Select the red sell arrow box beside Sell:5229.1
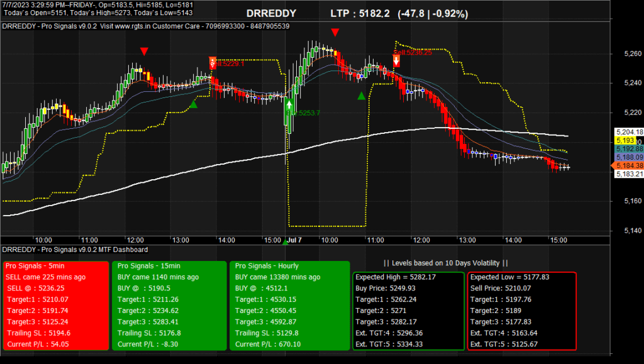Viewport: 644px width, 364px height. pyautogui.click(x=213, y=63)
